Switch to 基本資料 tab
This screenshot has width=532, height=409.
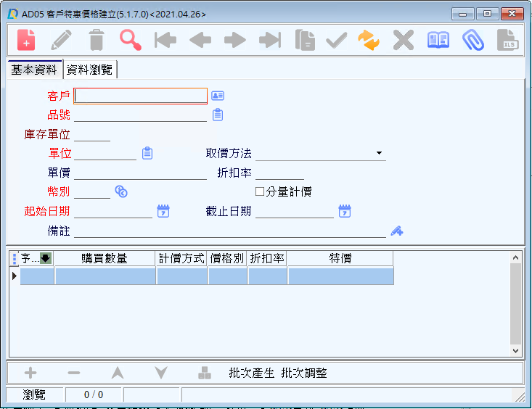coord(34,70)
